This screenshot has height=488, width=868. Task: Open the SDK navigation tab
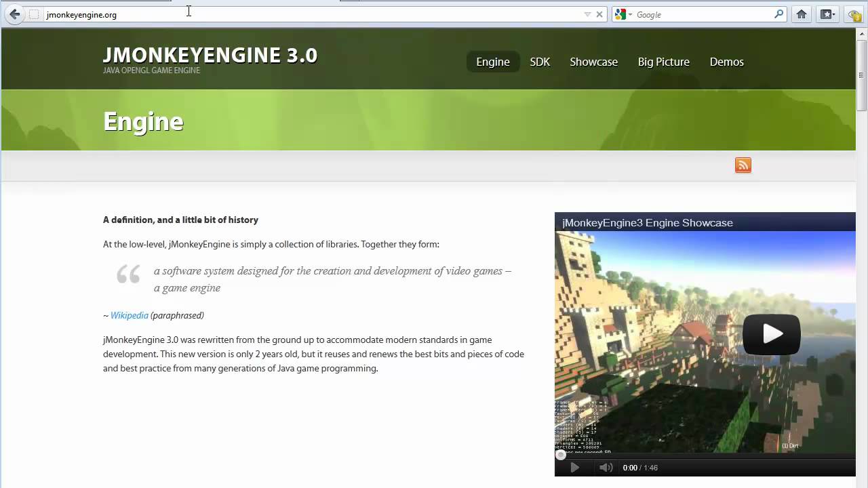coord(540,62)
